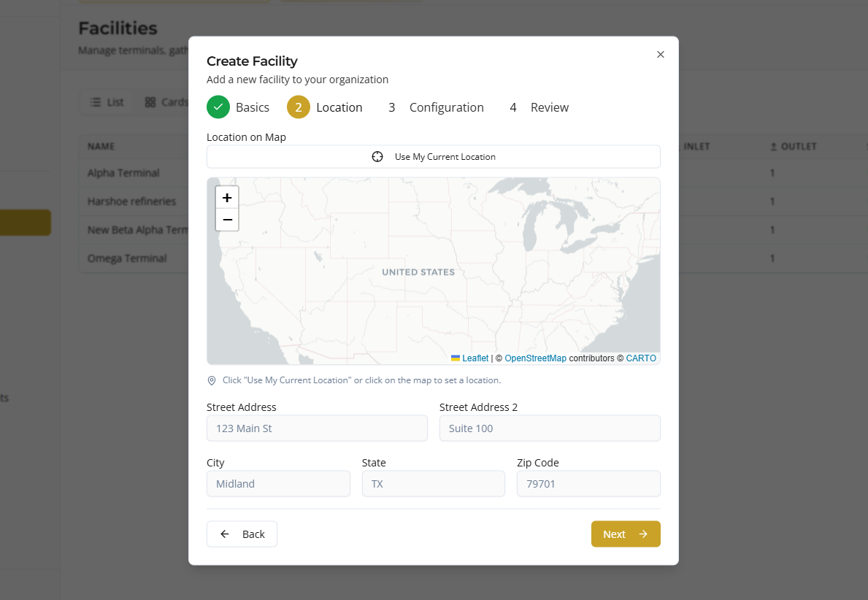Click the Next button
This screenshot has width=868, height=600.
(x=626, y=534)
